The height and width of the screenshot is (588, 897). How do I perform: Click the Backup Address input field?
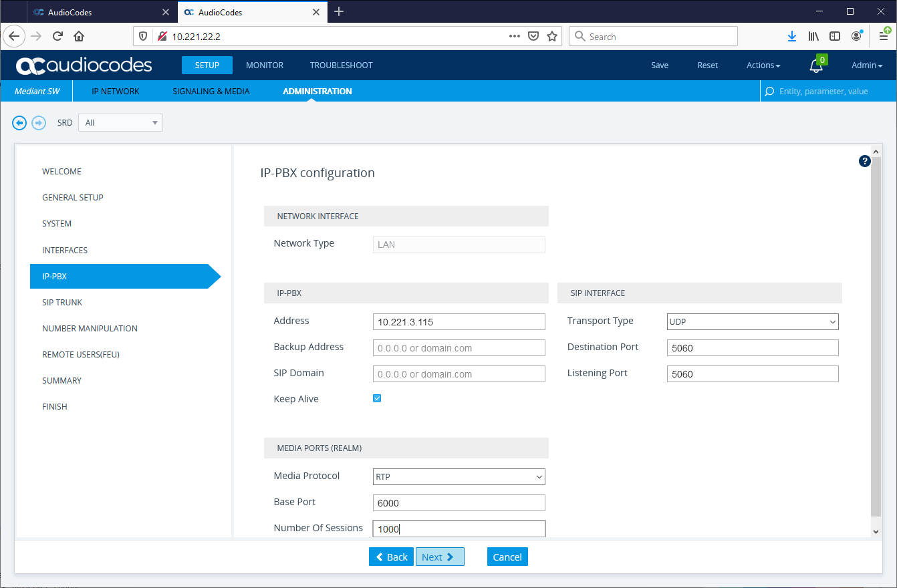(x=459, y=348)
